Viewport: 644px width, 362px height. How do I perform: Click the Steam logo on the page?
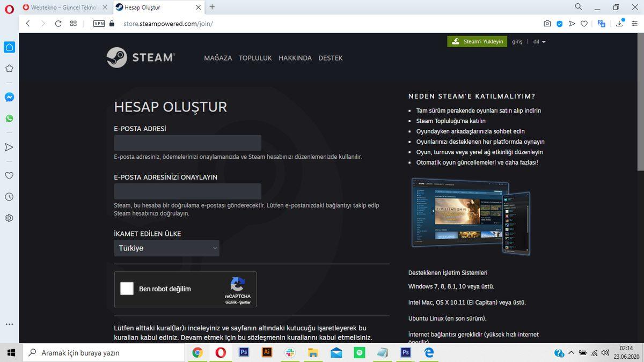coord(141,57)
